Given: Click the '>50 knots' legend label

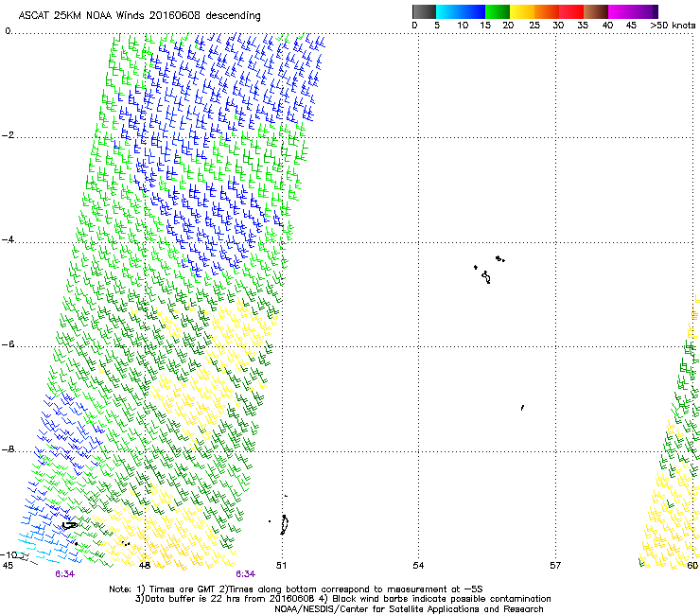Looking at the screenshot, I should [673, 26].
